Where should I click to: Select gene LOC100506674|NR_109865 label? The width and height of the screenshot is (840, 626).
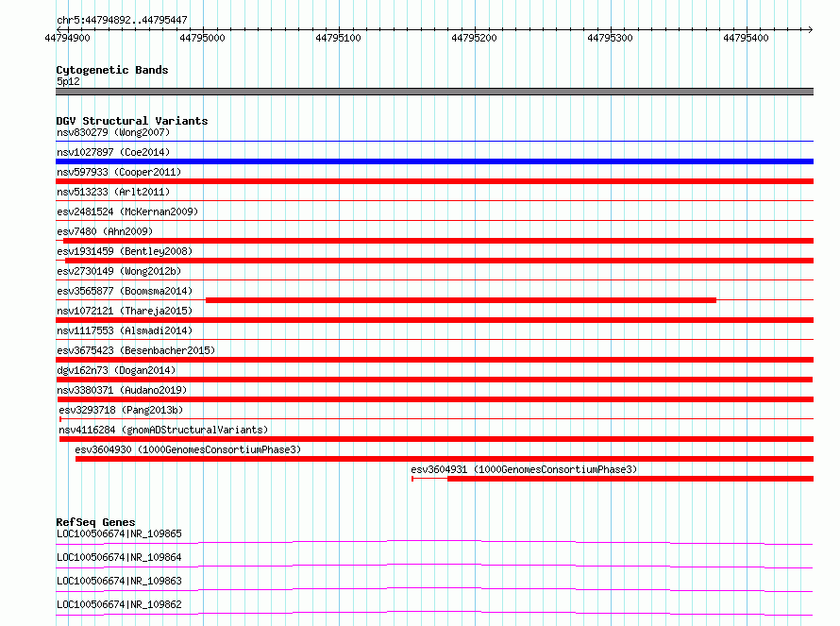(x=119, y=533)
